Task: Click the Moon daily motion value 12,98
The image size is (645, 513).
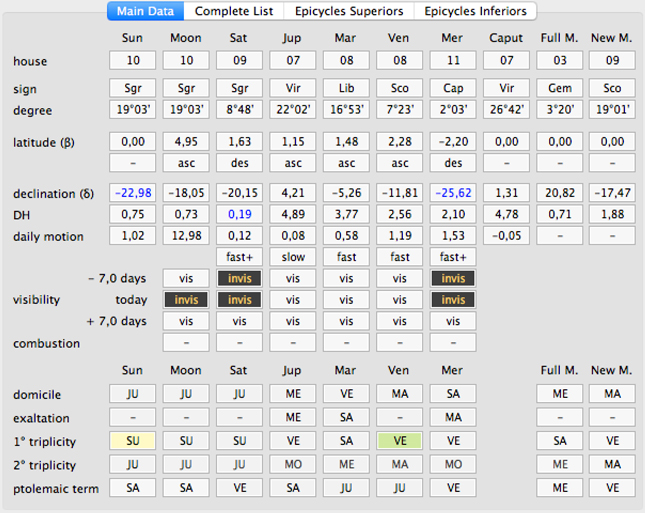Action: point(186,235)
